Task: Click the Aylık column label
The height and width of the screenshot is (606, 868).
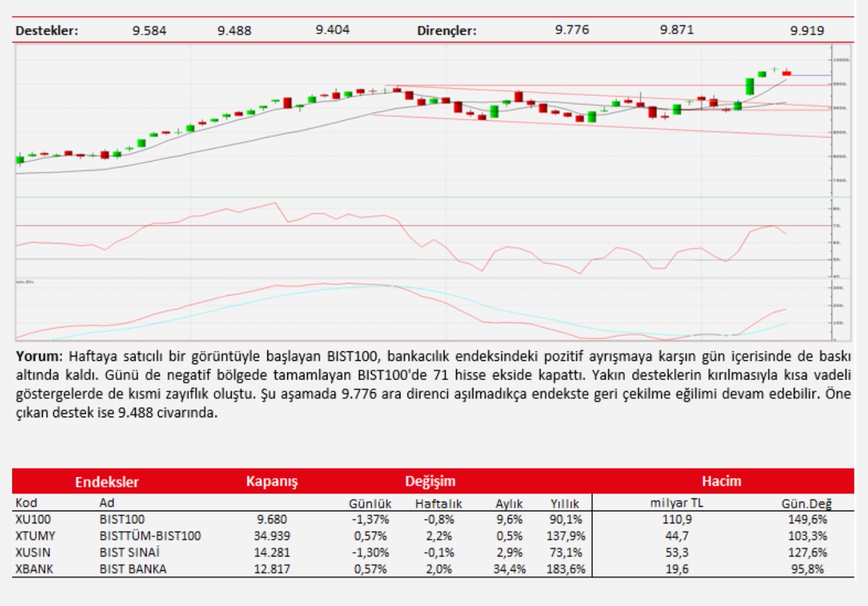Action: tap(509, 504)
